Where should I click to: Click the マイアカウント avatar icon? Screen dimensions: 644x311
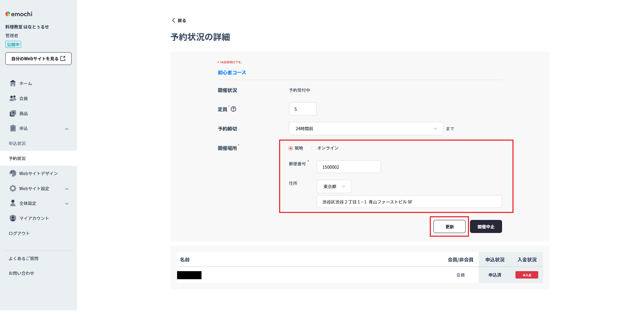tap(13, 218)
